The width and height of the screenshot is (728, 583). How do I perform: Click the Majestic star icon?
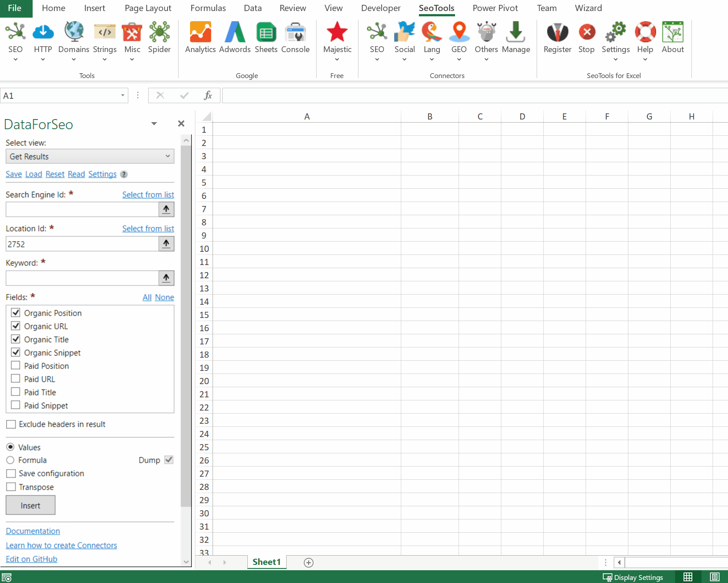tap(337, 32)
